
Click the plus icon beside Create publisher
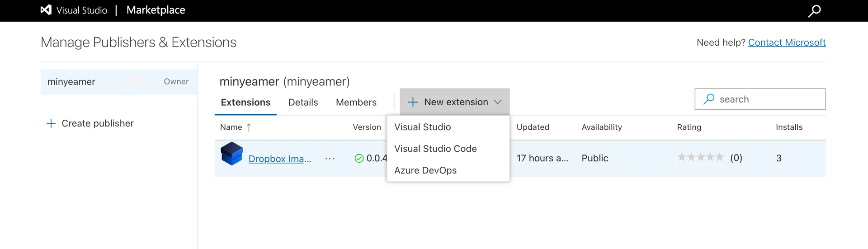click(x=51, y=123)
